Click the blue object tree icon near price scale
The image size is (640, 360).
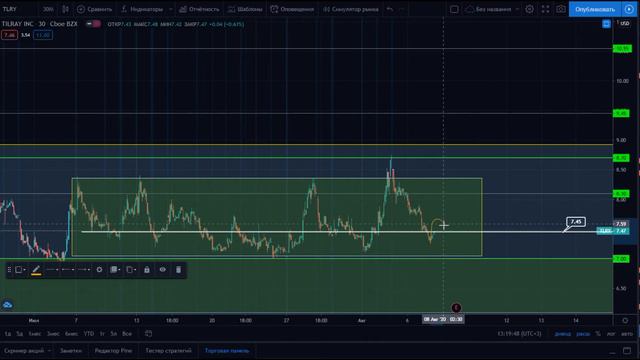[606, 24]
